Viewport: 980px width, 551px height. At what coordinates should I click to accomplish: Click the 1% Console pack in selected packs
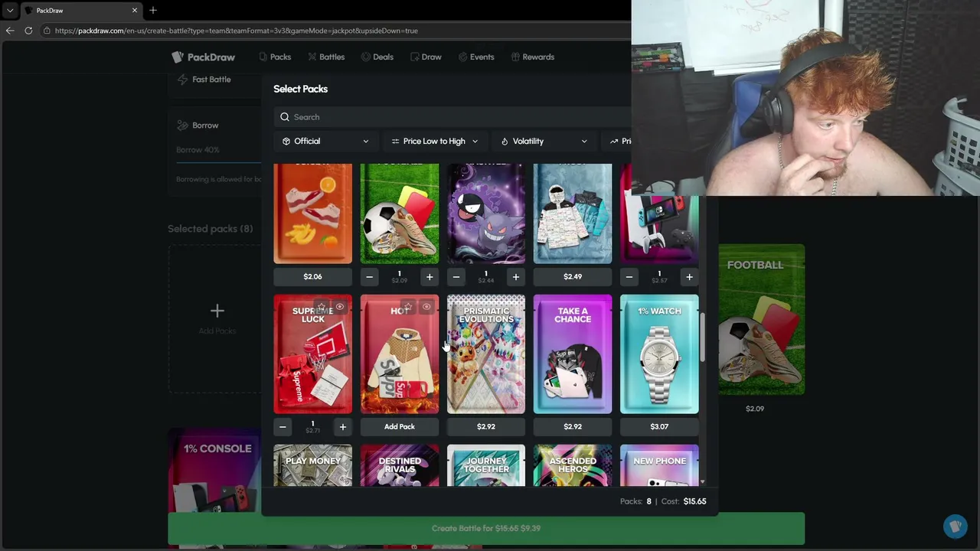point(215,470)
